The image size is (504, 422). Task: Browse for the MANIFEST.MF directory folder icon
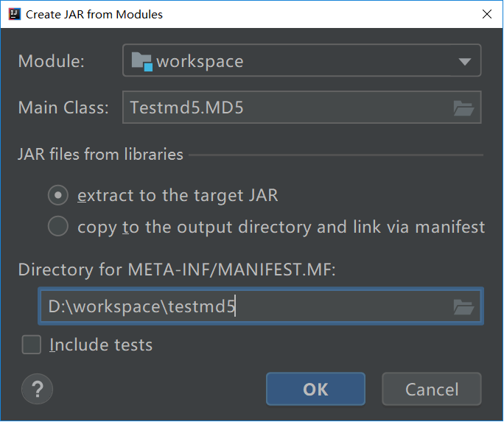click(x=463, y=307)
